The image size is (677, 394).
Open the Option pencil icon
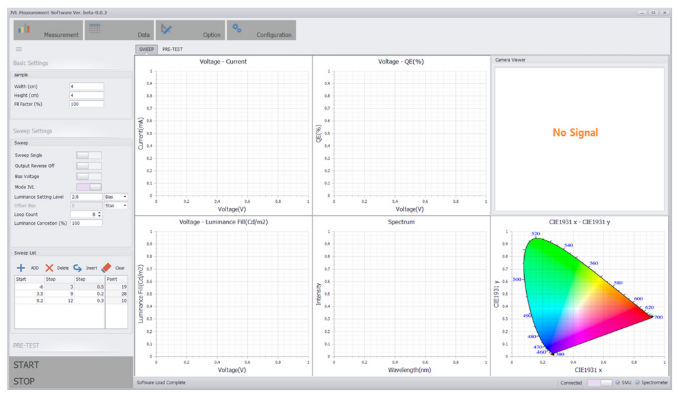[x=166, y=29]
